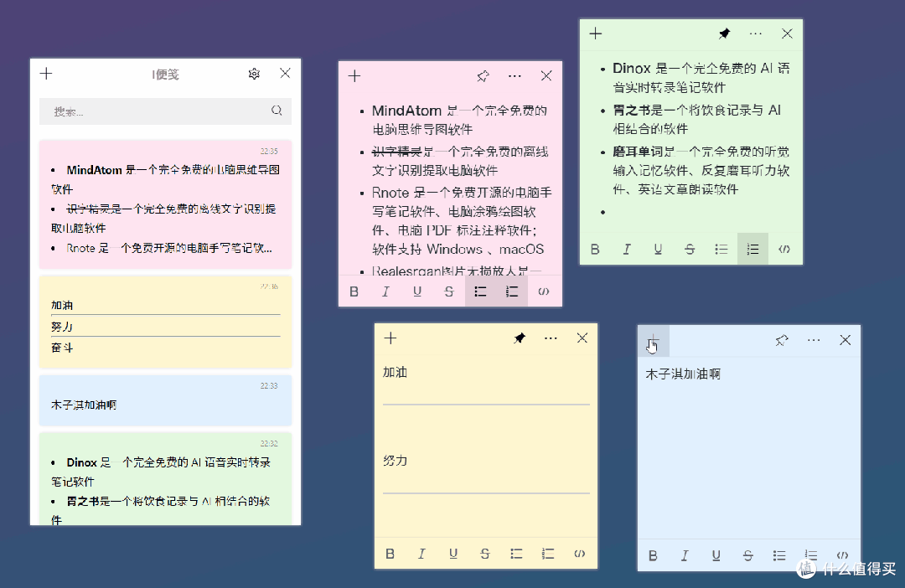Open the yellow 加油 note card in list
Viewport: 905px width, 588px height.
click(x=165, y=322)
